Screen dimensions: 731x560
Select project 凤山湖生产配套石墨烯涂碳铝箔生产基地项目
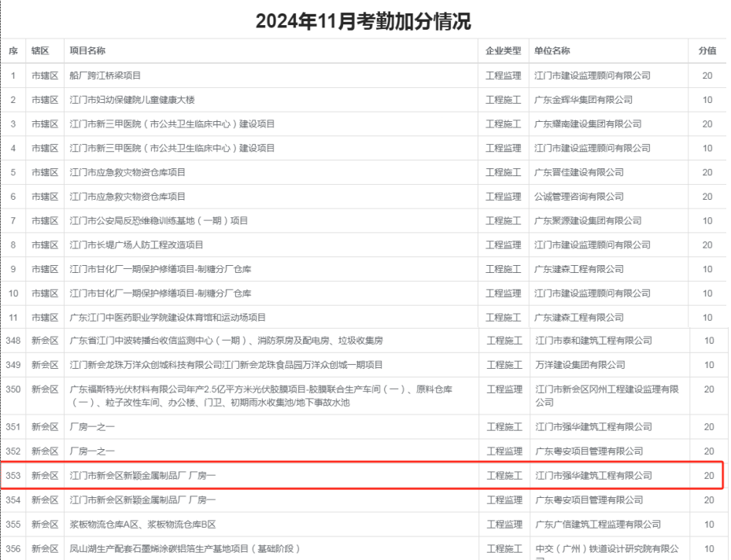coord(185,548)
